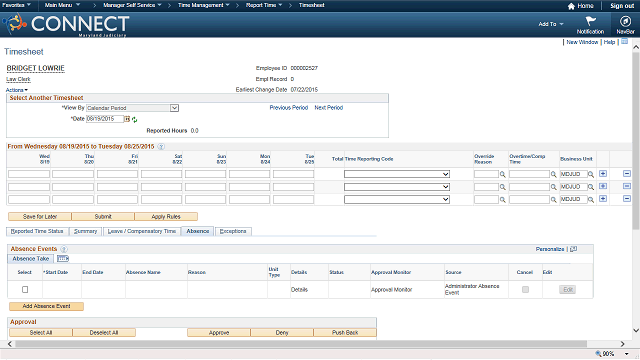Viewport: 640px width, 360px height.
Task: Open the Notification flag icon
Action: point(590,21)
